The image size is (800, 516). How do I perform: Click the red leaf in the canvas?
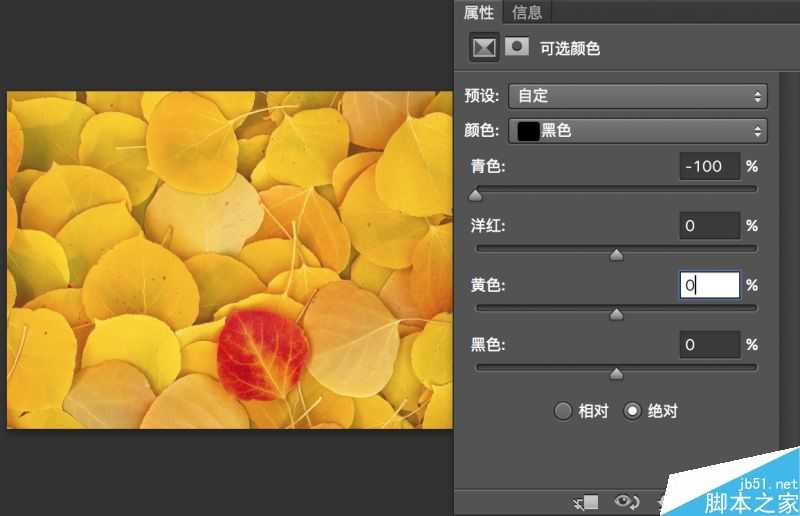pos(262,354)
